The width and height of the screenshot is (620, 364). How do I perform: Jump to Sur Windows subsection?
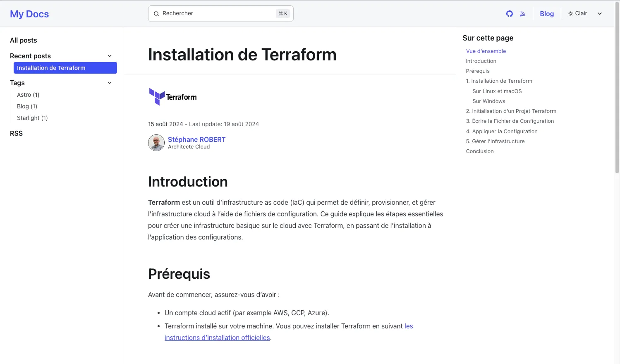[x=489, y=101]
